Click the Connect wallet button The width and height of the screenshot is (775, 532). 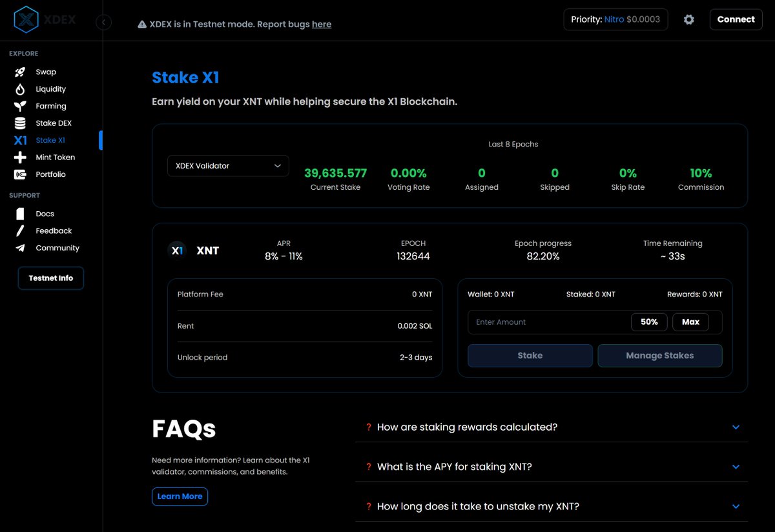click(736, 19)
